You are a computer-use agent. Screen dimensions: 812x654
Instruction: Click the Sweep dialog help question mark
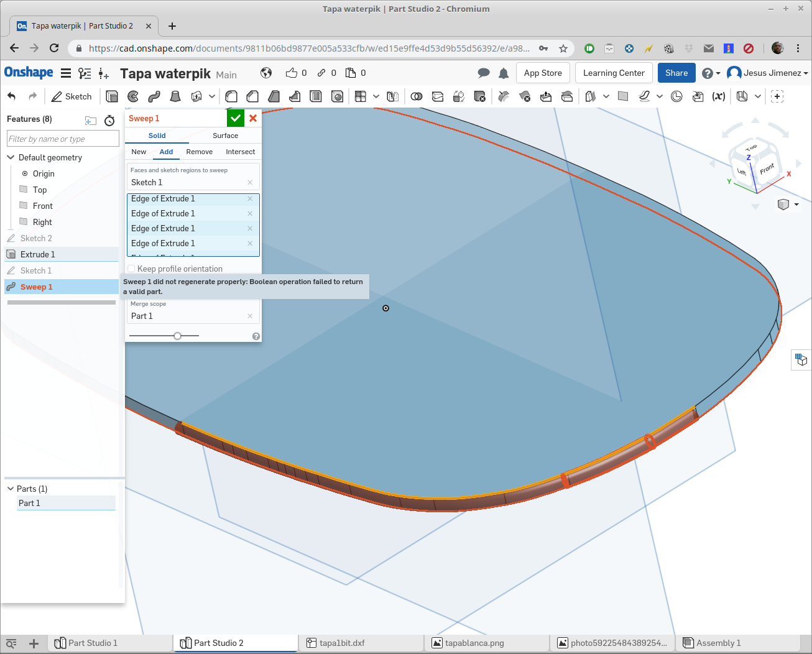point(256,336)
